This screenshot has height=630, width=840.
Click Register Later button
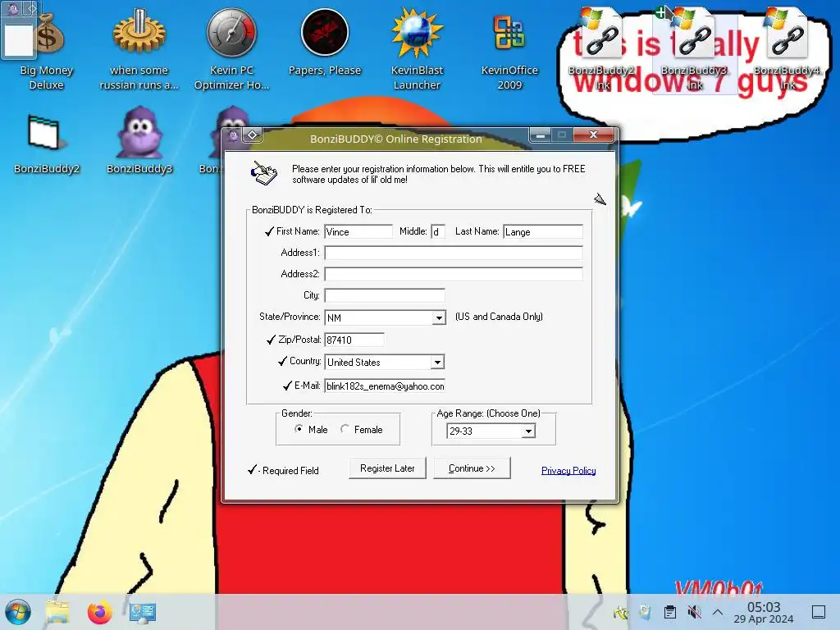click(387, 468)
